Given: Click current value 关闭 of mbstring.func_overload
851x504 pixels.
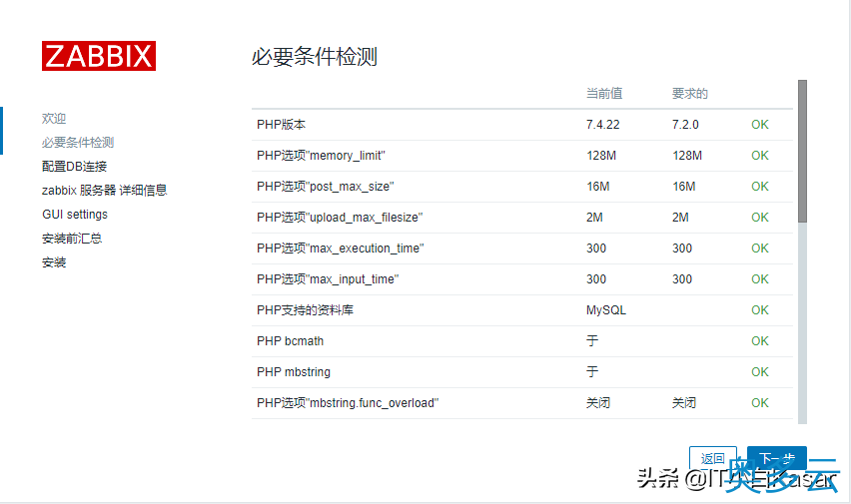Looking at the screenshot, I should 598,402.
